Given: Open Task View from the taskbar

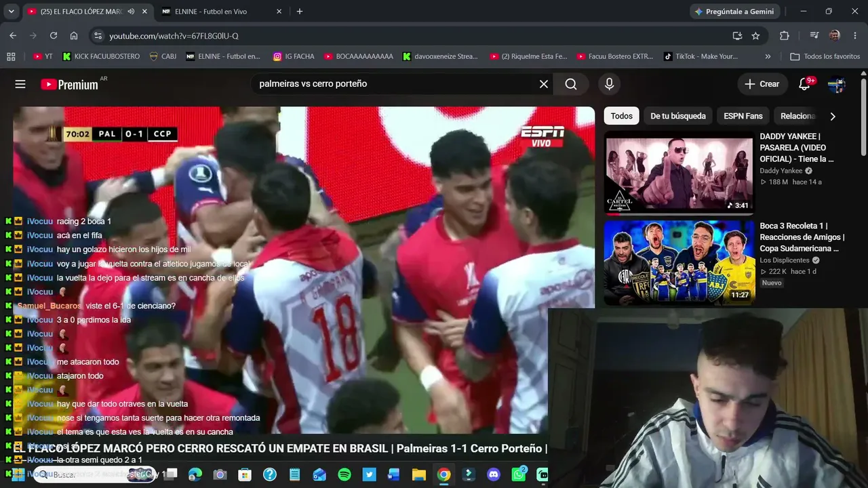Looking at the screenshot, I should [171, 474].
